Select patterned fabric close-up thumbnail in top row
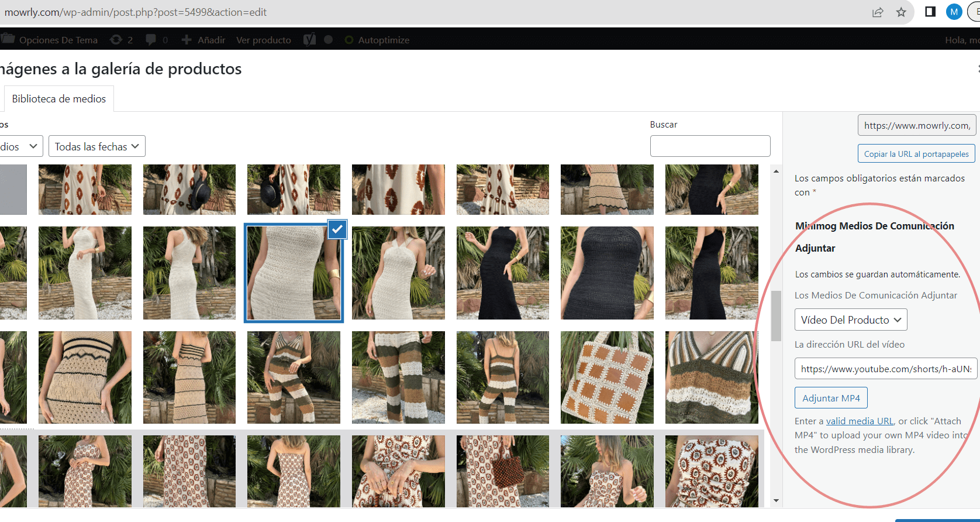The image size is (980, 522). coord(398,190)
